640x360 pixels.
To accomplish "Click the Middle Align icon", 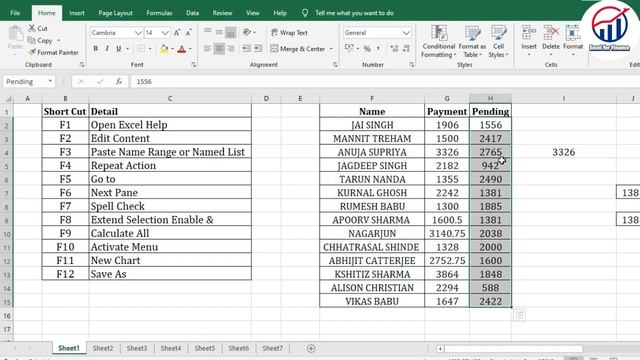I will click(219, 32).
